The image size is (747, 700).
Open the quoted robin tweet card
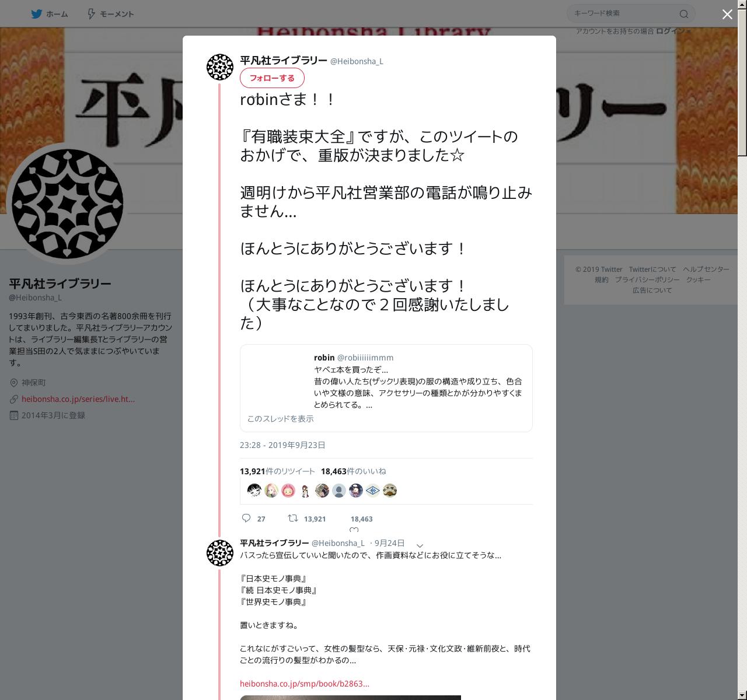pyautogui.click(x=386, y=388)
